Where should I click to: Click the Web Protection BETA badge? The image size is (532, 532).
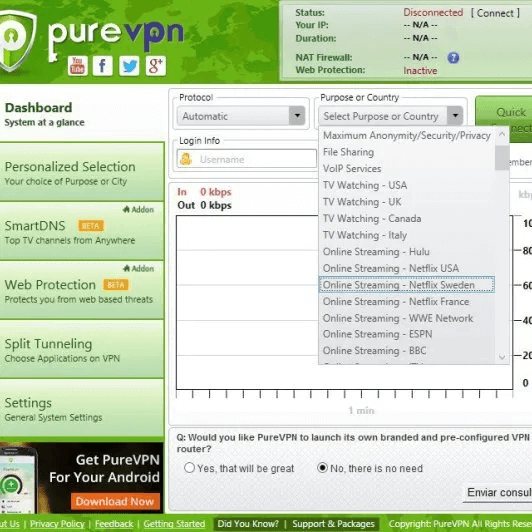(116, 285)
